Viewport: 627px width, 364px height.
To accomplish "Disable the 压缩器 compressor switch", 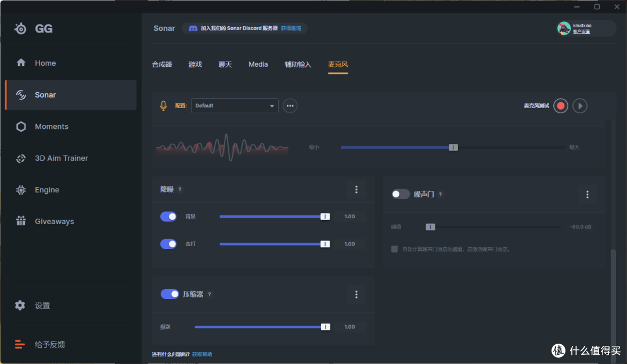I will tap(170, 294).
